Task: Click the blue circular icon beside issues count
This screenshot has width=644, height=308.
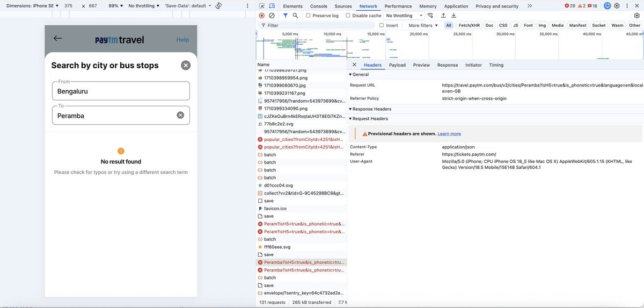Action: (x=607, y=6)
